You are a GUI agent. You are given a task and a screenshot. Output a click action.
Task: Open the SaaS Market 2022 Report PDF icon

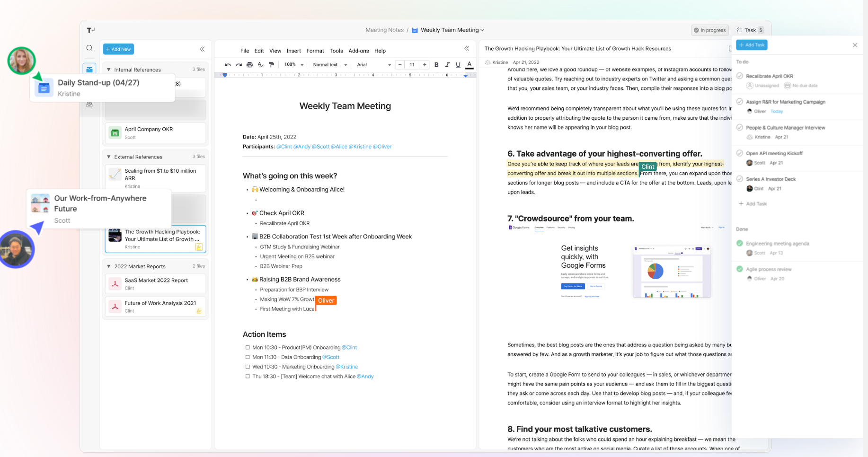tap(115, 284)
